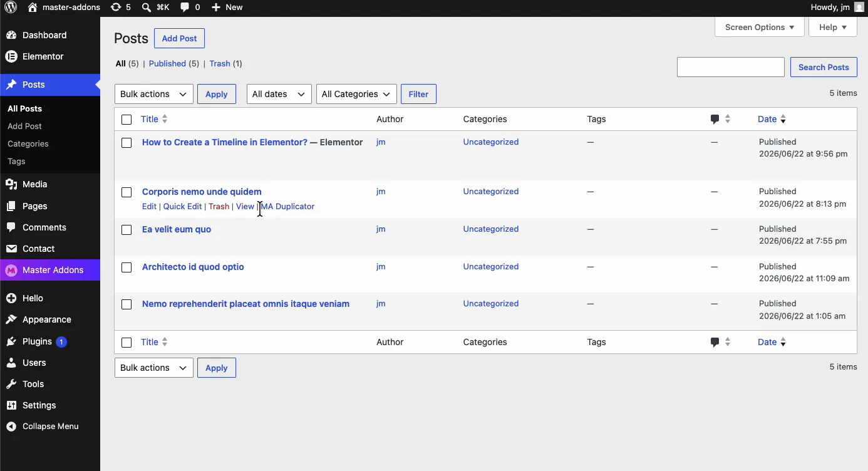Viewport: 868px width, 471px height.
Task: Check the box for Corporis nemo unde quidem
Action: pyautogui.click(x=127, y=192)
